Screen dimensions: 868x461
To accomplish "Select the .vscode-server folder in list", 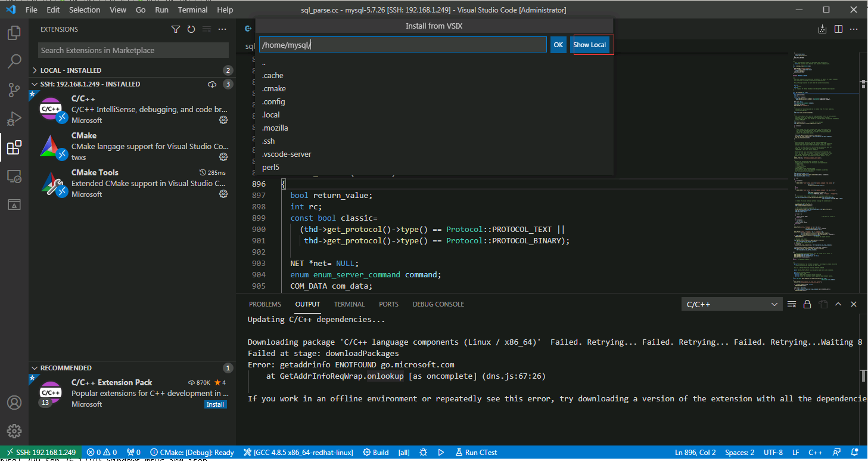I will 287,154.
